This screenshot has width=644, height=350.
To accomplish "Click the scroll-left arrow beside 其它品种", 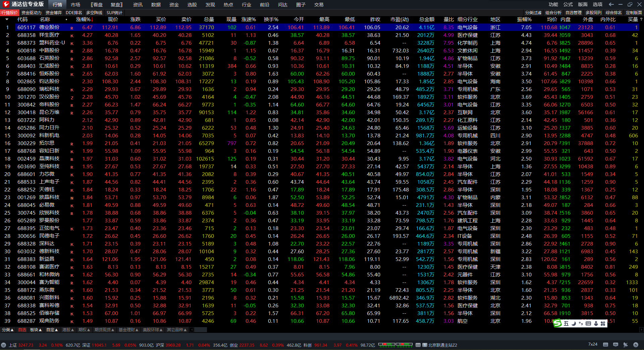I will (x=192, y=330).
